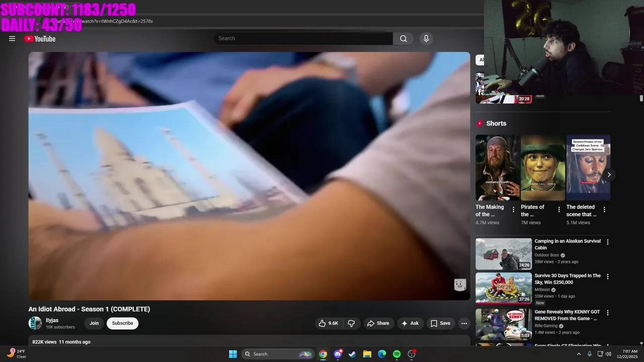
Task: Expand the video description box
Action: 249,341
